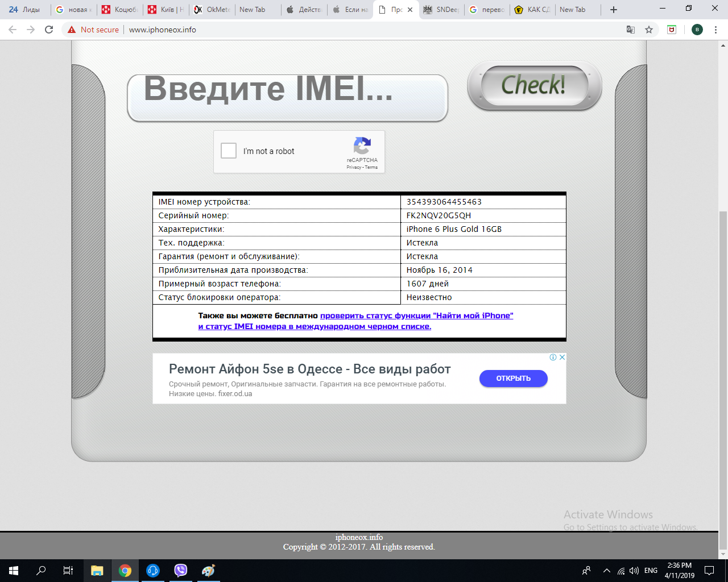
Task: Click the Not secure warning icon
Action: click(72, 30)
